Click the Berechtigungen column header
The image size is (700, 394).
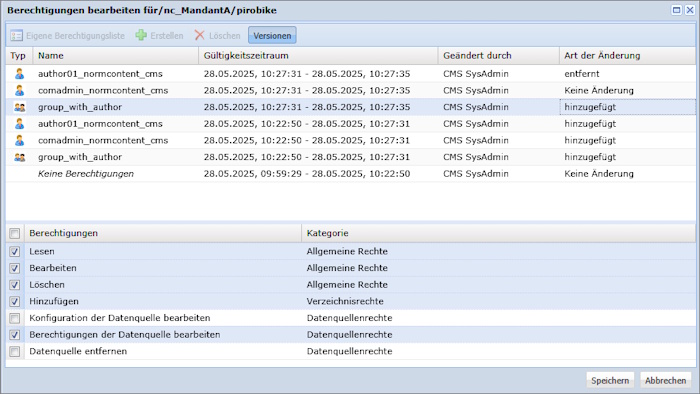click(x=163, y=233)
